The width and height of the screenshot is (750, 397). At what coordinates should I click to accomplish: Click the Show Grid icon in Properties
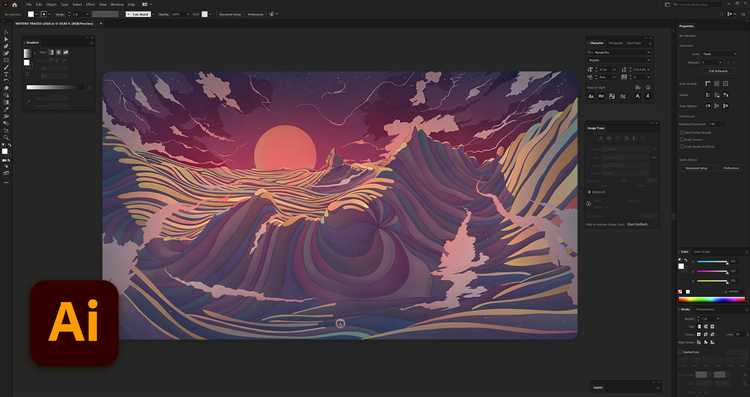click(x=717, y=84)
